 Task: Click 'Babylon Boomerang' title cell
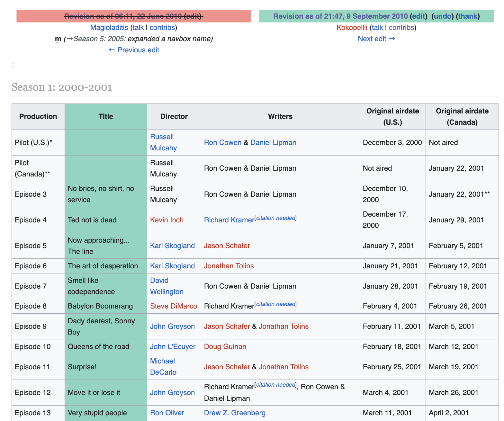point(106,306)
